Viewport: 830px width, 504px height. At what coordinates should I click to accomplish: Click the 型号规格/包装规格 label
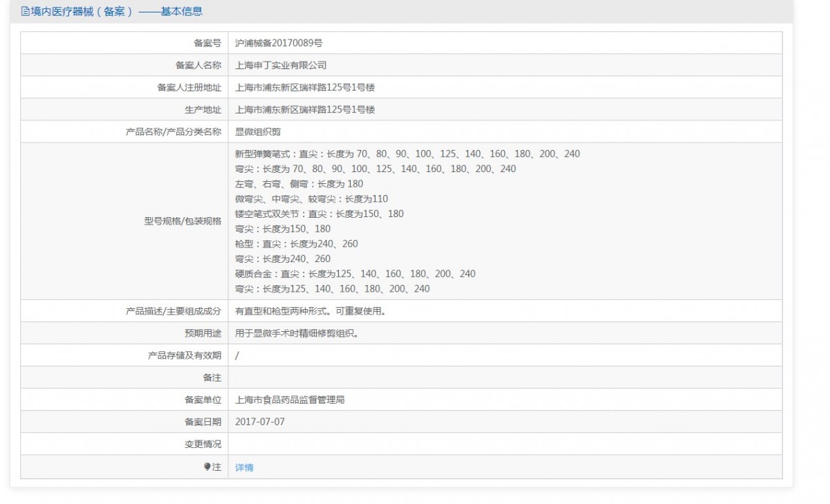[x=183, y=221]
